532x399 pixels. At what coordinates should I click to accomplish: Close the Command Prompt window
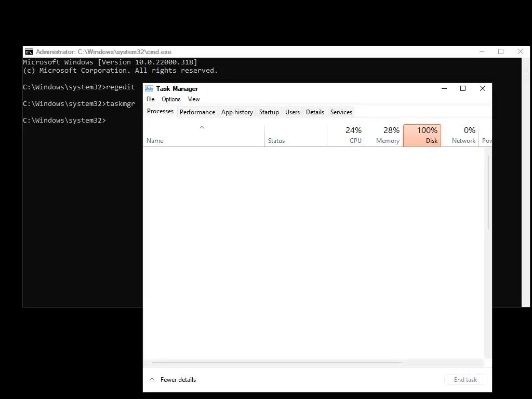(x=521, y=51)
